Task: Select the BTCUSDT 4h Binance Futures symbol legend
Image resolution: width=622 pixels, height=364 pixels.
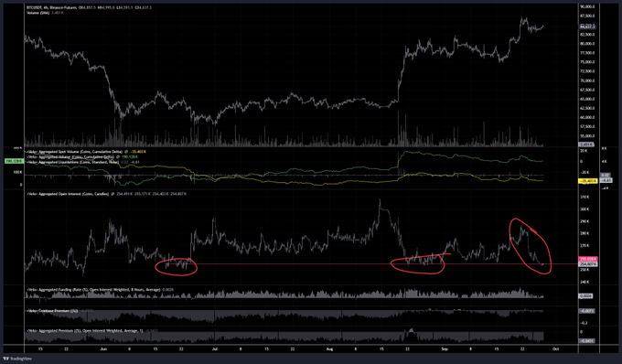Action: (x=50, y=7)
